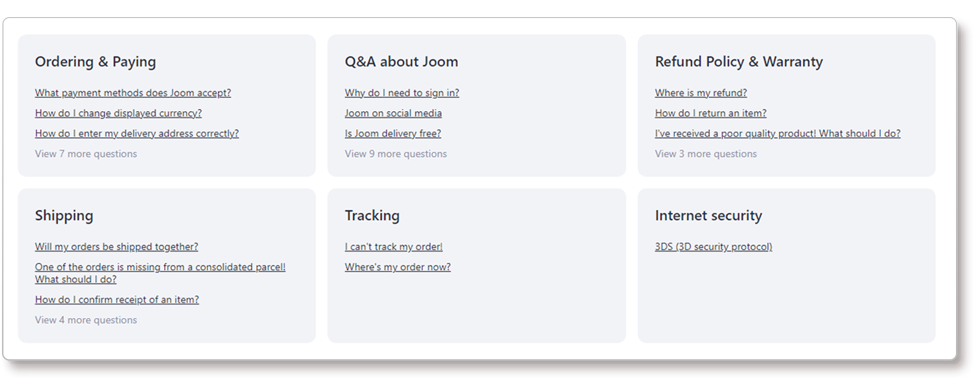Open 'Why do I need to sign in?' question
980x384 pixels.
click(x=402, y=93)
